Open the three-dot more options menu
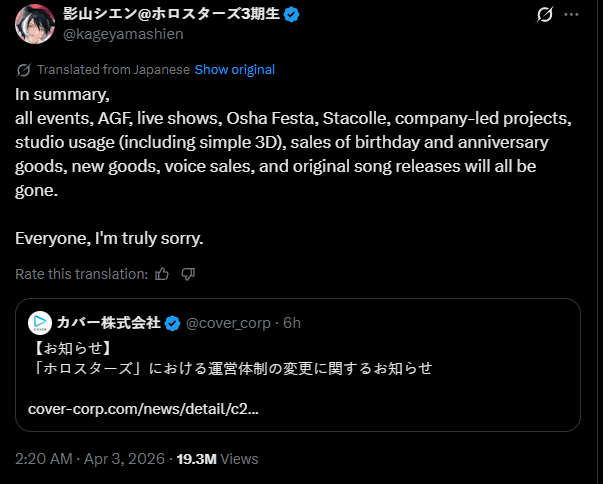603x484 pixels. (572, 15)
